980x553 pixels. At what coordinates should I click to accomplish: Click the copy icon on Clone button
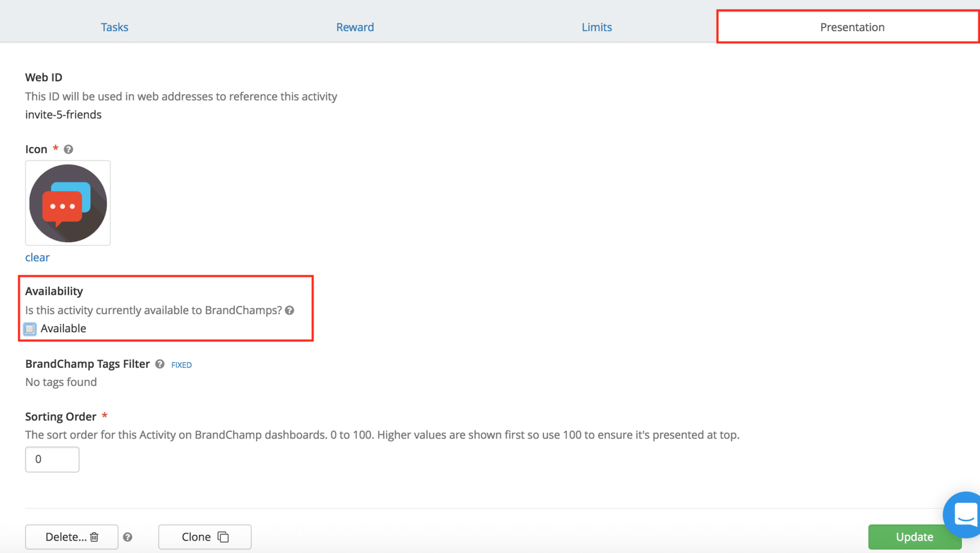223,537
